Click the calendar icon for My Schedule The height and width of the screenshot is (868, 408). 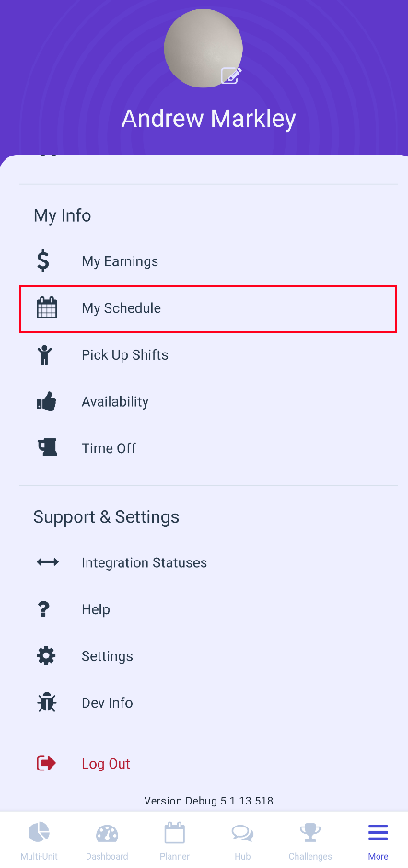tap(47, 307)
